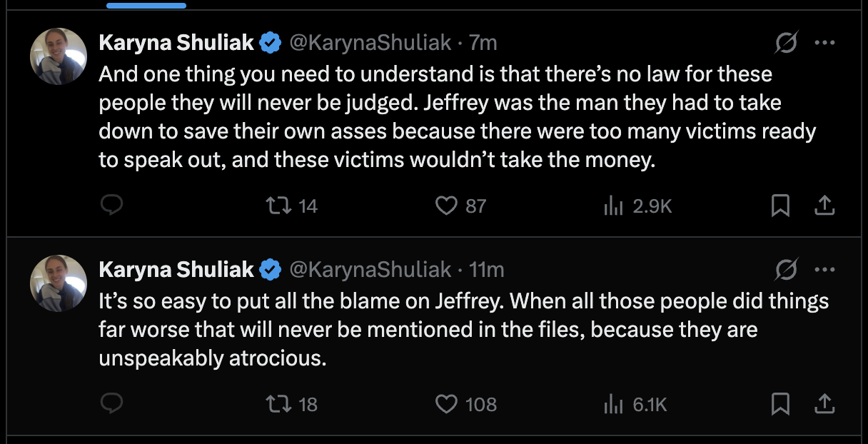The image size is (868, 444).
Task: Open more options on the 7m tweet
Action: [824, 44]
